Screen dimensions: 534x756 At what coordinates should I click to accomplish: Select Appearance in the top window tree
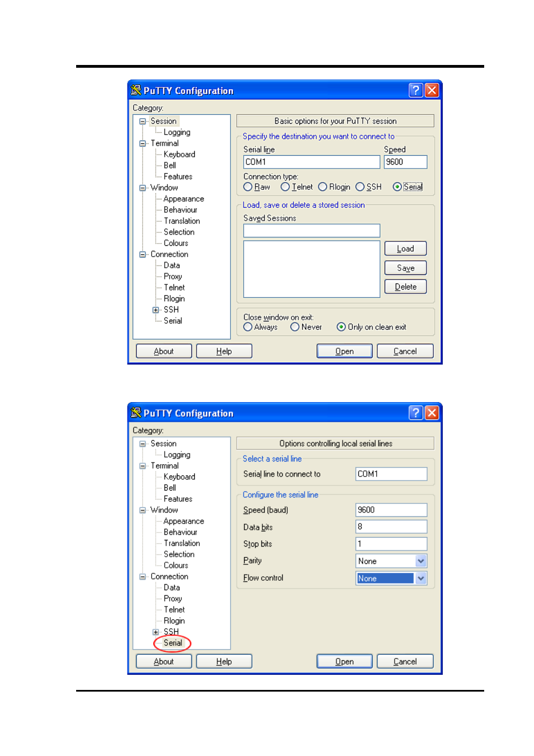pos(184,199)
